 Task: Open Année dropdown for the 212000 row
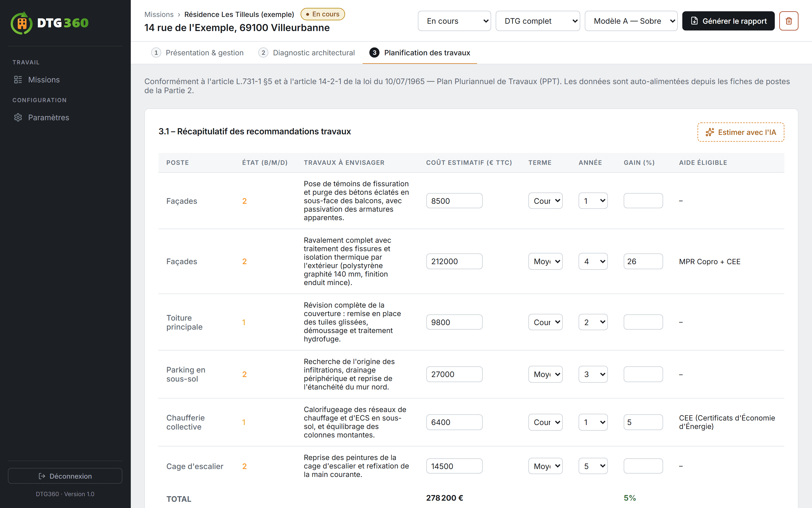593,261
